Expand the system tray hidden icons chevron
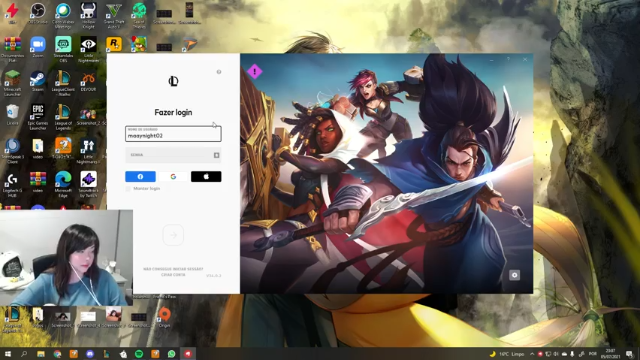The width and height of the screenshot is (640, 360). [x=532, y=354]
